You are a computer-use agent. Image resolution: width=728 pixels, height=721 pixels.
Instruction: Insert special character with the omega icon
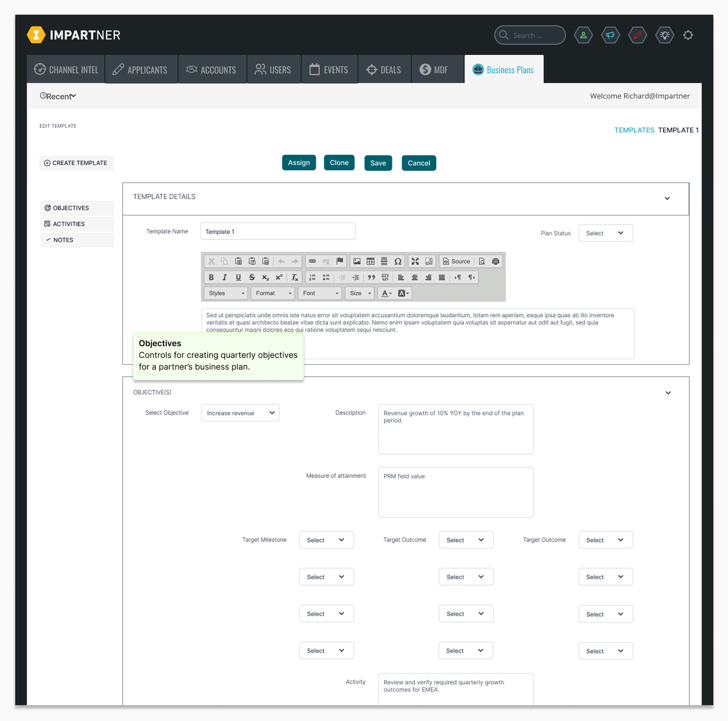coord(398,261)
